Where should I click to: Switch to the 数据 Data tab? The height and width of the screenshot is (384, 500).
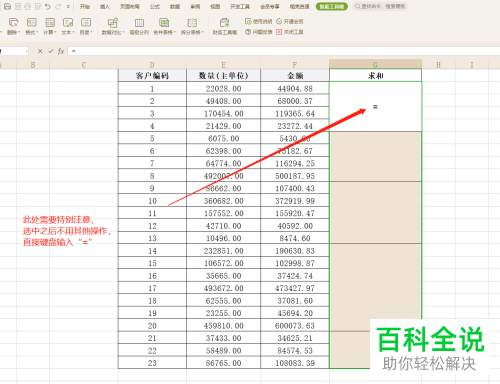click(175, 6)
